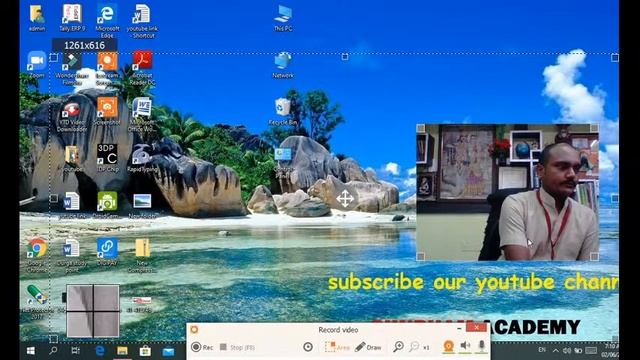640x360 pixels.
Task: Open the youtube folder icon on desktop
Action: point(72,159)
